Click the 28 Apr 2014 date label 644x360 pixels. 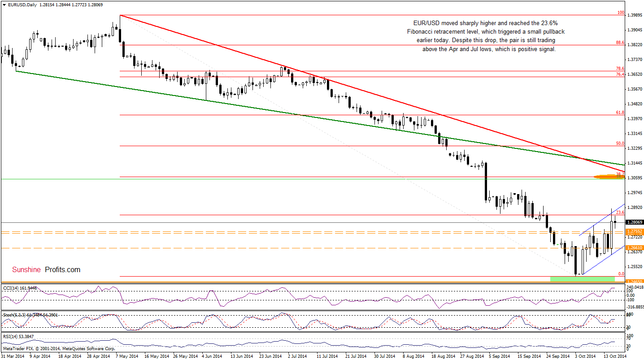click(x=98, y=356)
